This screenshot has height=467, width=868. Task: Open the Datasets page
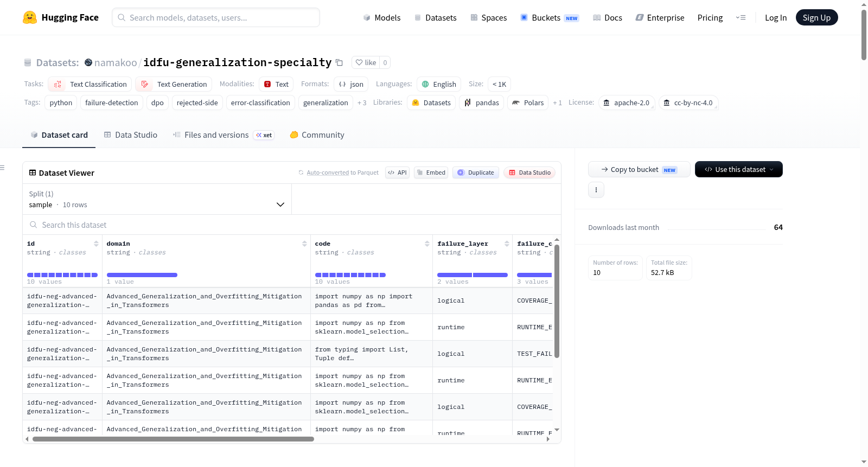436,17
